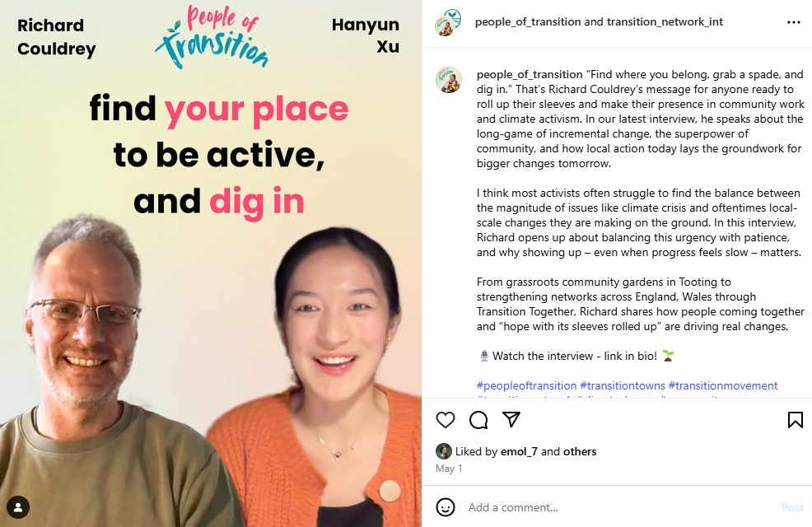Open the #transitionmovement hashtag
The width and height of the screenshot is (812, 527).
[x=723, y=385]
